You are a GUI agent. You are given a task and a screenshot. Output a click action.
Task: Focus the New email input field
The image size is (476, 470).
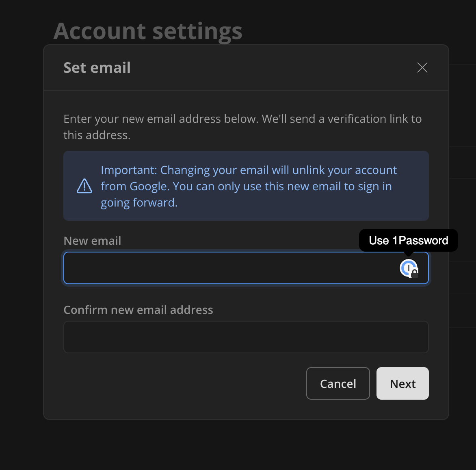227,268
